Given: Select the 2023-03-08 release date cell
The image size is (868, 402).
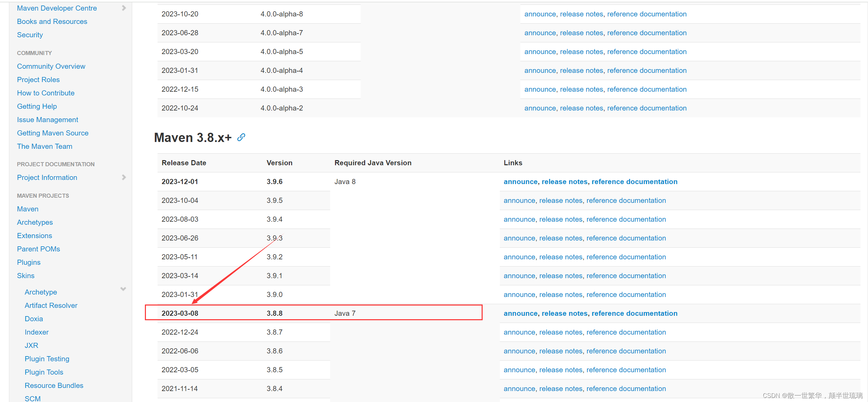Looking at the screenshot, I should [180, 313].
